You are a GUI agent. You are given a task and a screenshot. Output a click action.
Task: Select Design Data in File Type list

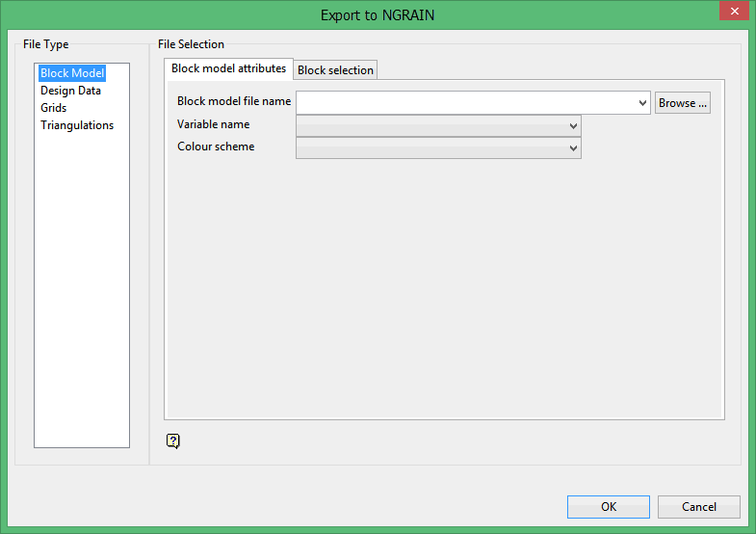pos(70,91)
